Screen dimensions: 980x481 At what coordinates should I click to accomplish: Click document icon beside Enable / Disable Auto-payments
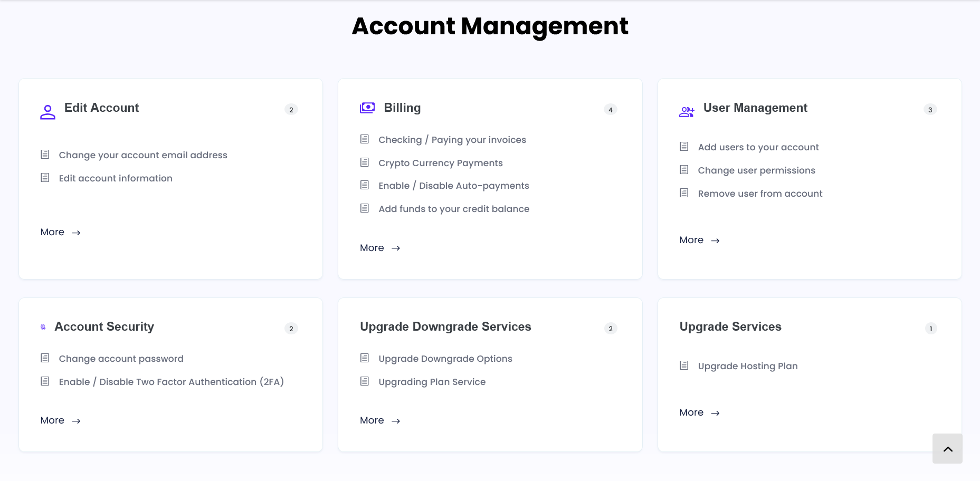[x=365, y=185]
